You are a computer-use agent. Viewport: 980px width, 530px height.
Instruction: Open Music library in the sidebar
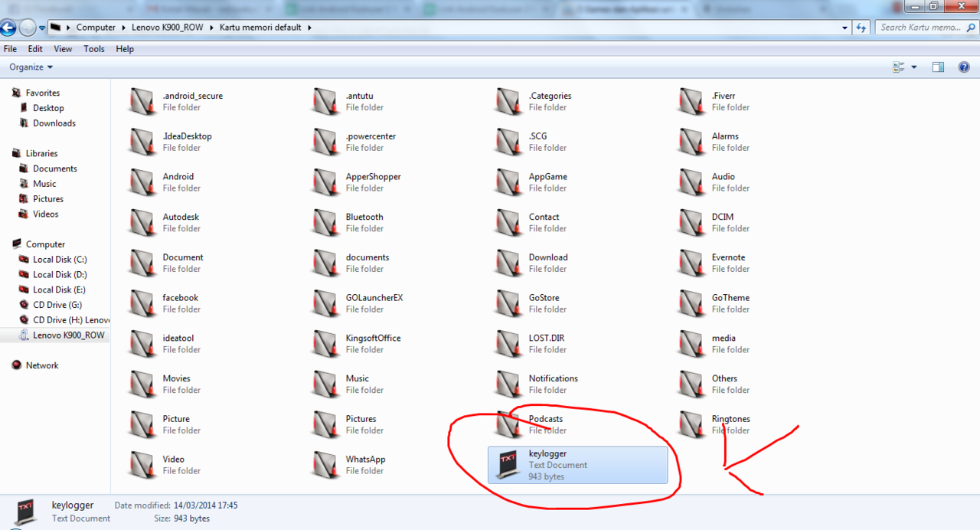pos(44,184)
